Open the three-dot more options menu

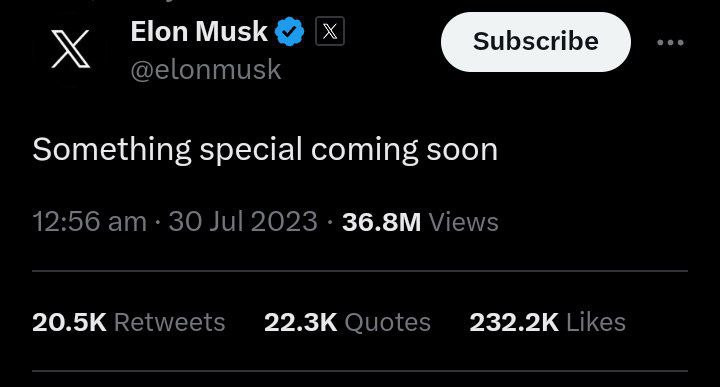[x=670, y=43]
